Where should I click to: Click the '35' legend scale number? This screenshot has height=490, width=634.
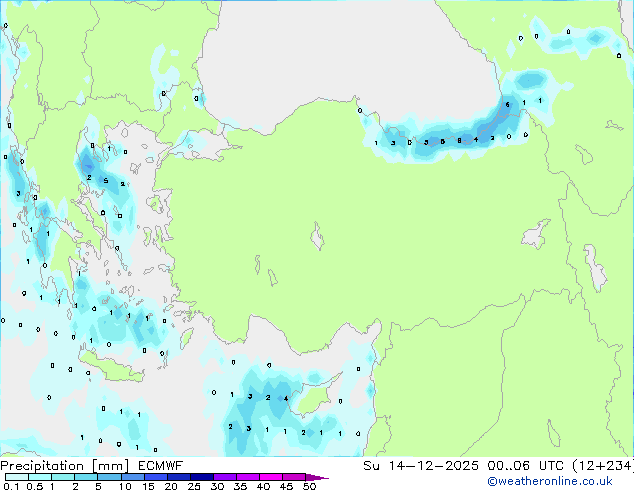point(240,486)
